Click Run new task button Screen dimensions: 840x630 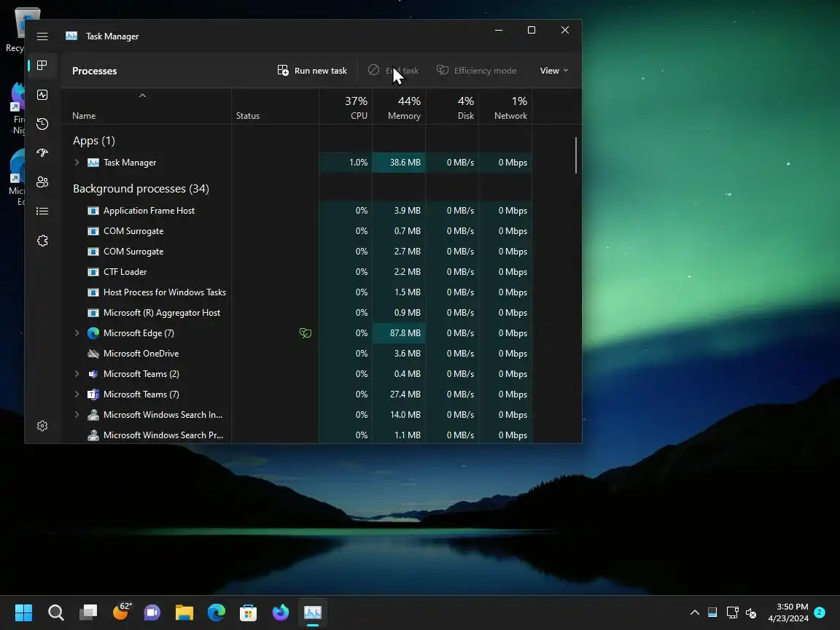click(312, 71)
